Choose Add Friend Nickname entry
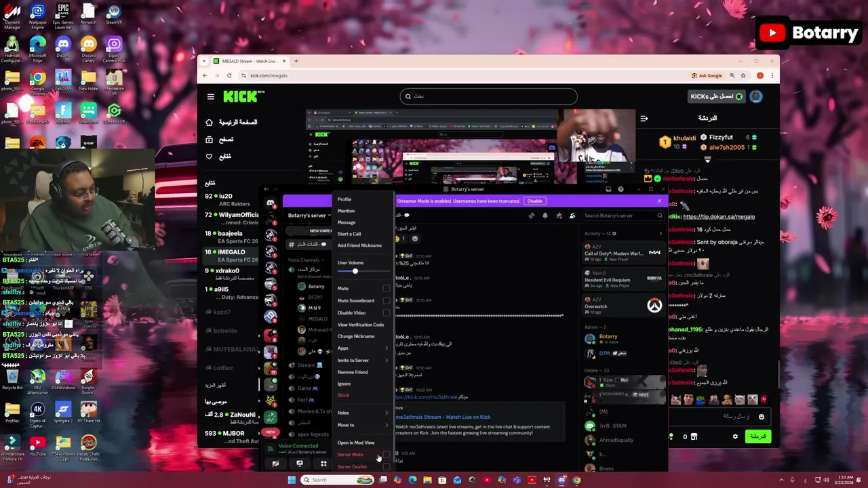 click(359, 245)
